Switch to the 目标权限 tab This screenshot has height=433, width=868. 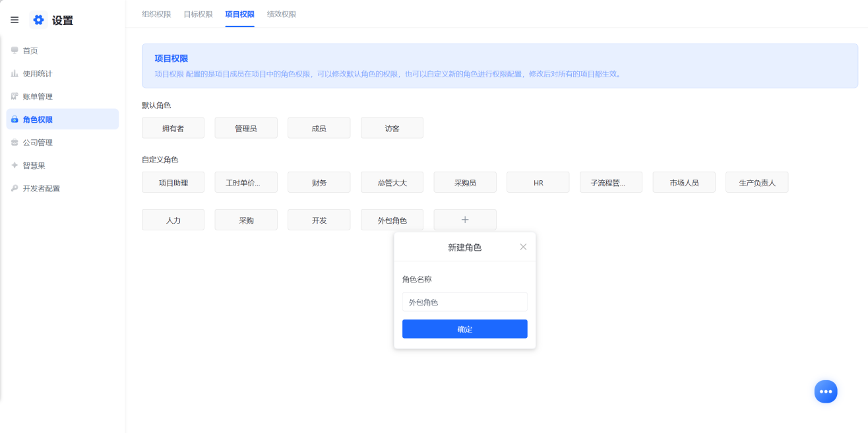pyautogui.click(x=198, y=14)
